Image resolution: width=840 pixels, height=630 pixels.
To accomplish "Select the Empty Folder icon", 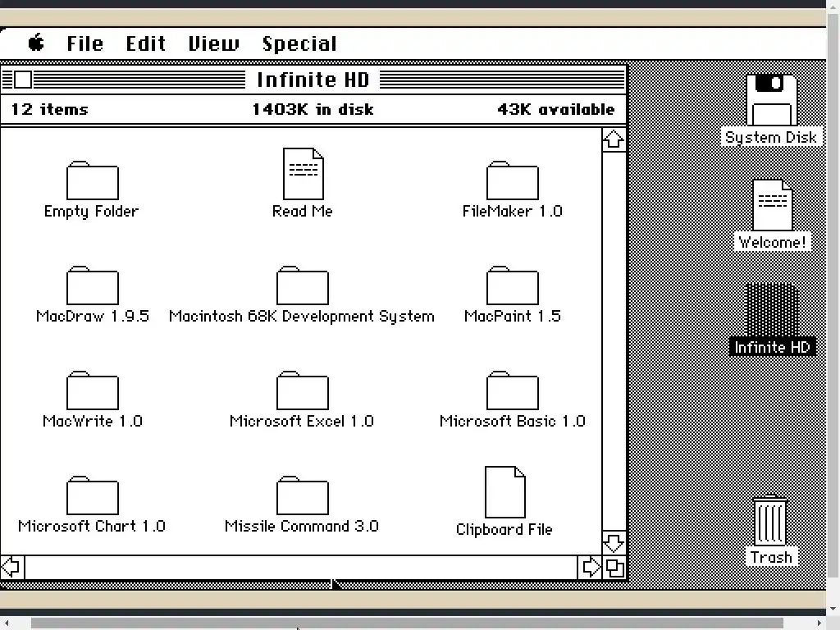I will click(92, 180).
